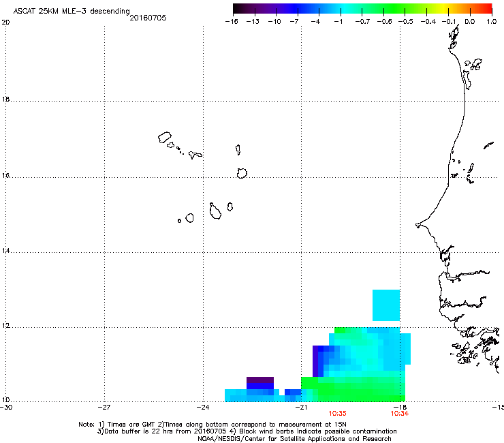Click the red time stamp 10:35
This screenshot has height=443, width=504.
click(337, 414)
